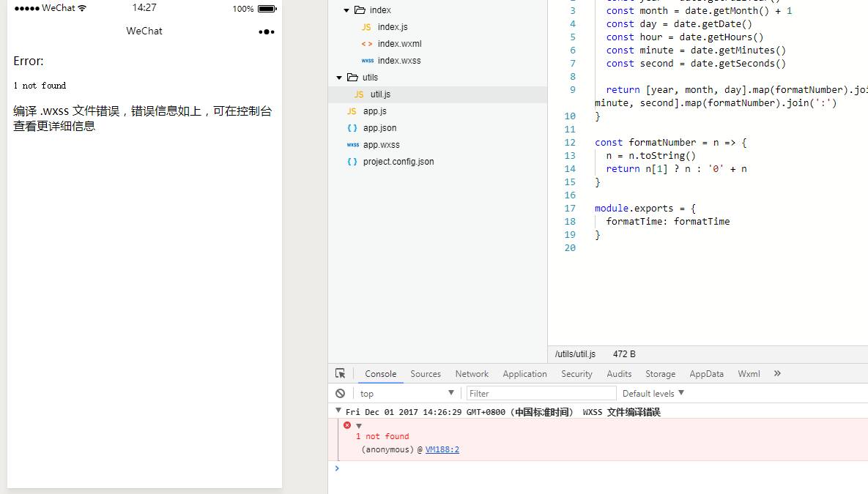868x494 pixels.
Task: Click the braces icon beside project.config.json
Action: [x=352, y=162]
